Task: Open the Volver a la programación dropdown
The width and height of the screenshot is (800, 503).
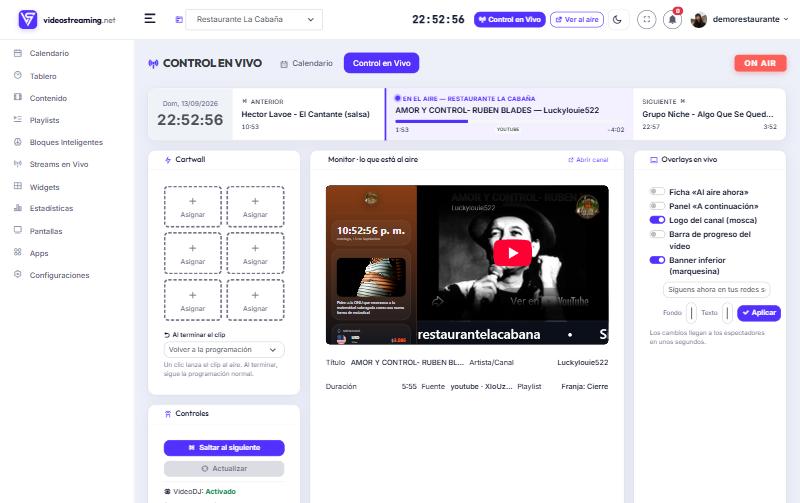Action: (x=224, y=349)
